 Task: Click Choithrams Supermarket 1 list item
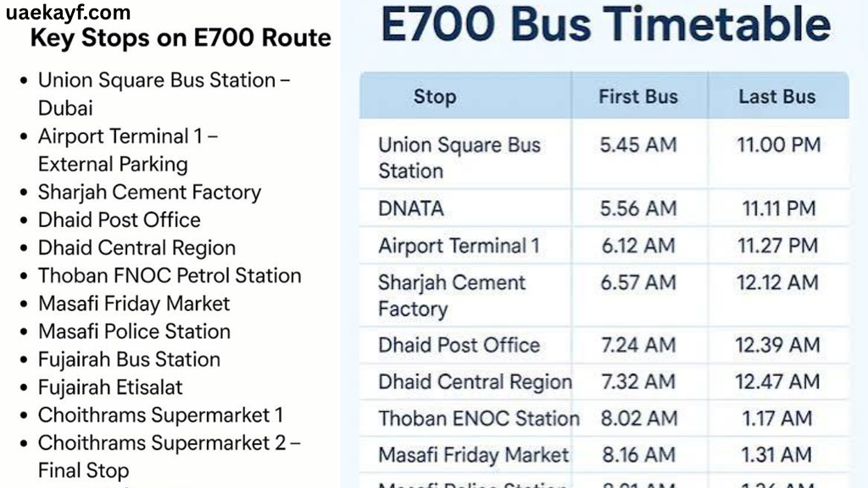tap(160, 415)
